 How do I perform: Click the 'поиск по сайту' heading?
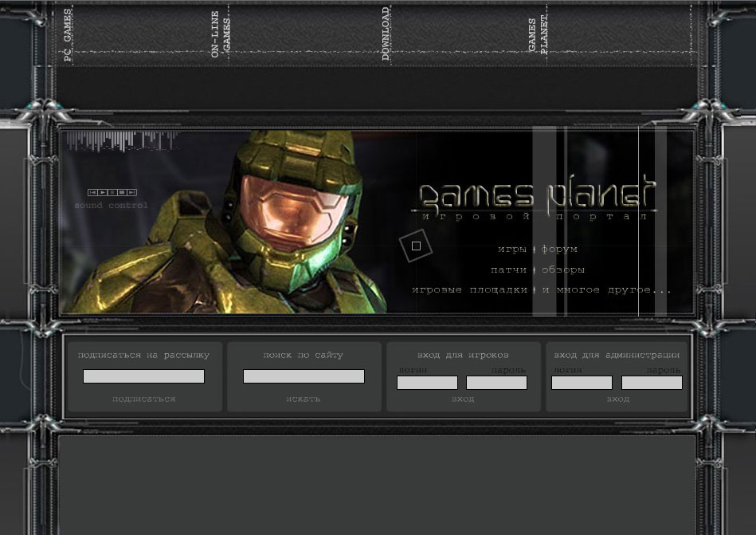304,355
